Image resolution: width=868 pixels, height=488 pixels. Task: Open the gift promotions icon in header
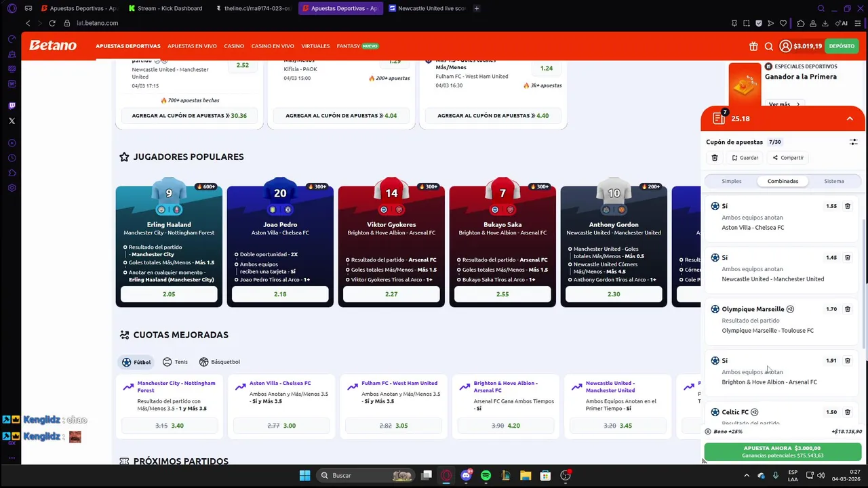753,46
